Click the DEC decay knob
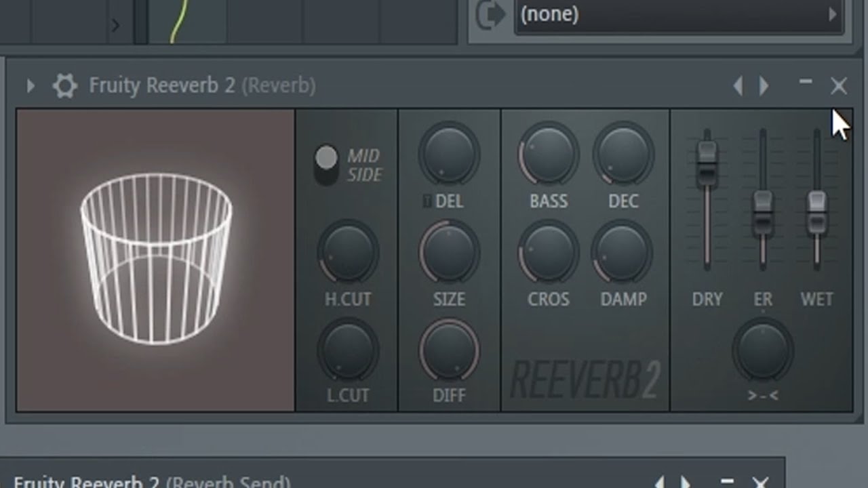This screenshot has width=868, height=488. tap(623, 153)
